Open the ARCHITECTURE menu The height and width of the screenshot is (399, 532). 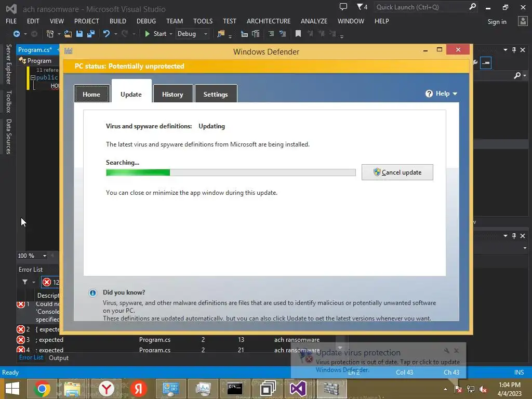269,21
